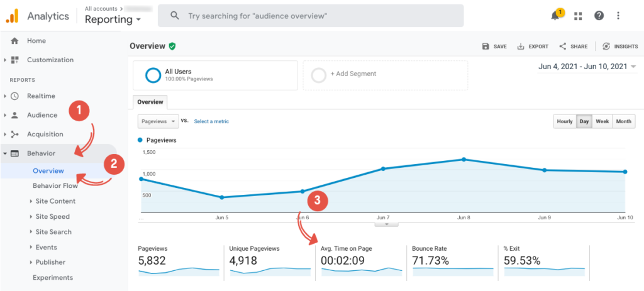Open the Google apps grid icon

click(x=578, y=16)
